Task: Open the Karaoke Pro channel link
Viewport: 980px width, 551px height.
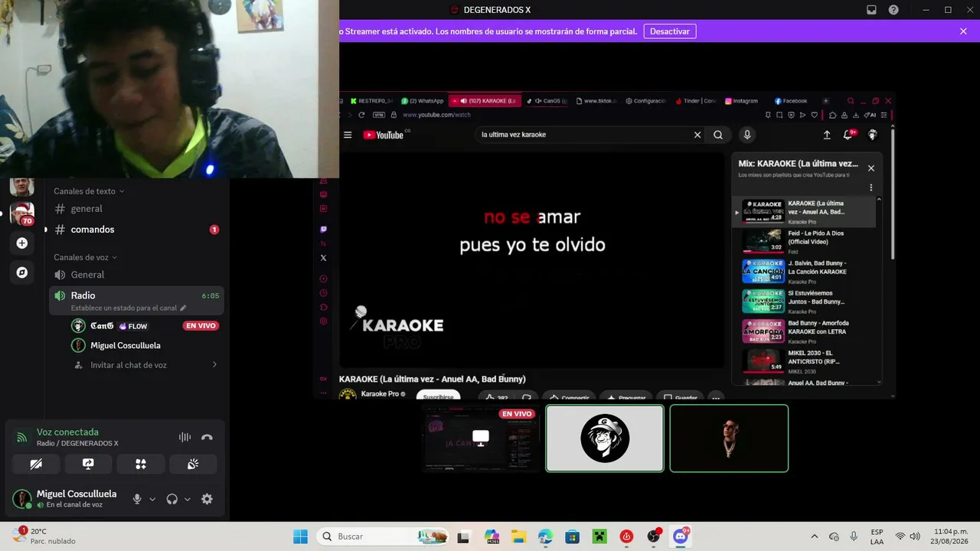Action: 380,394
